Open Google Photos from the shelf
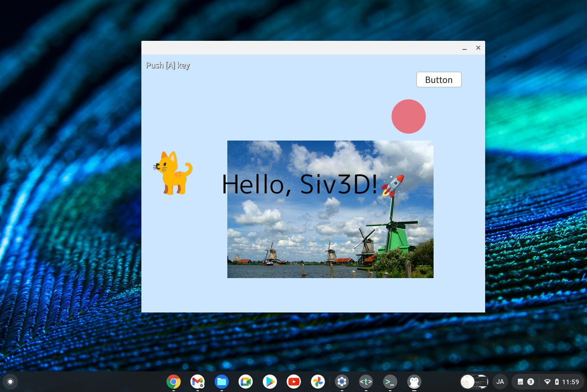 (318, 382)
